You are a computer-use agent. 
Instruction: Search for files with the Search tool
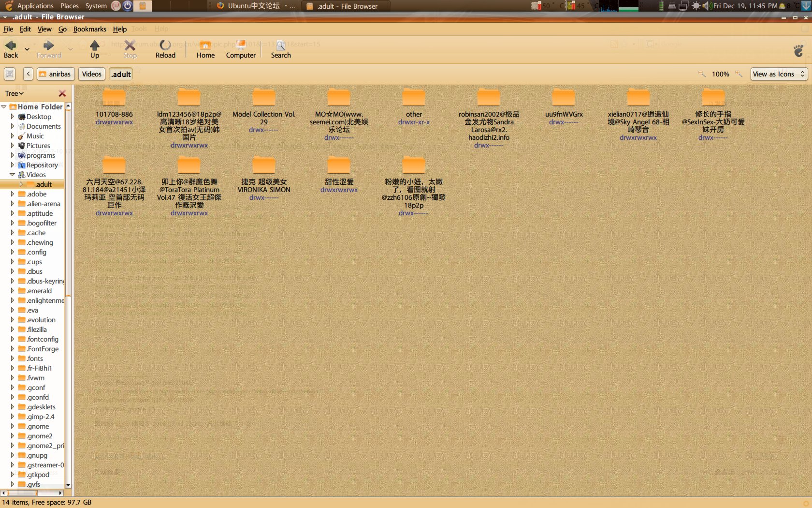coord(281,49)
